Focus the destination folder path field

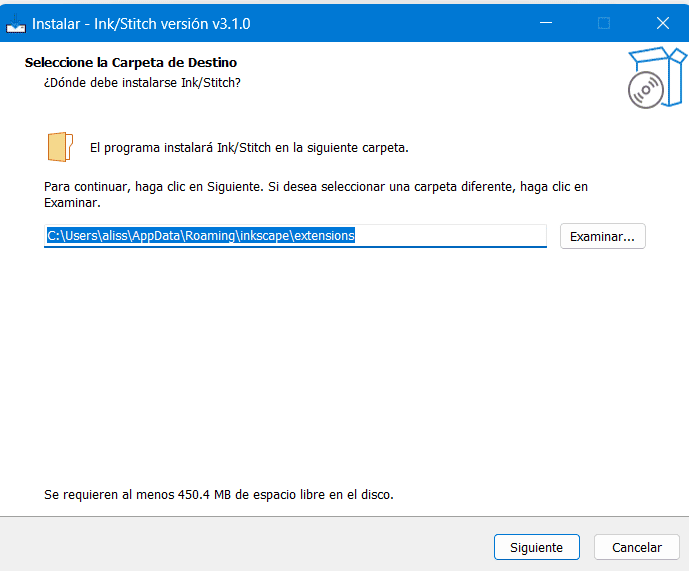coord(295,236)
